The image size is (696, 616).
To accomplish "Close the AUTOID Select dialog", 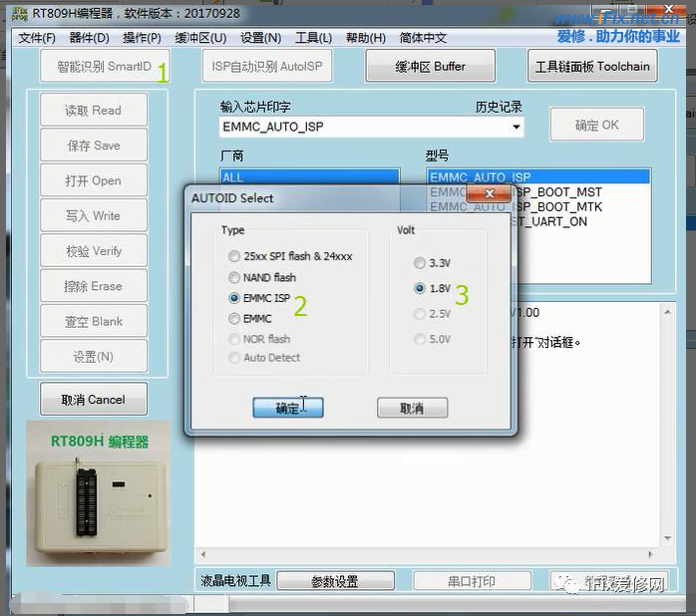I will tap(490, 193).
